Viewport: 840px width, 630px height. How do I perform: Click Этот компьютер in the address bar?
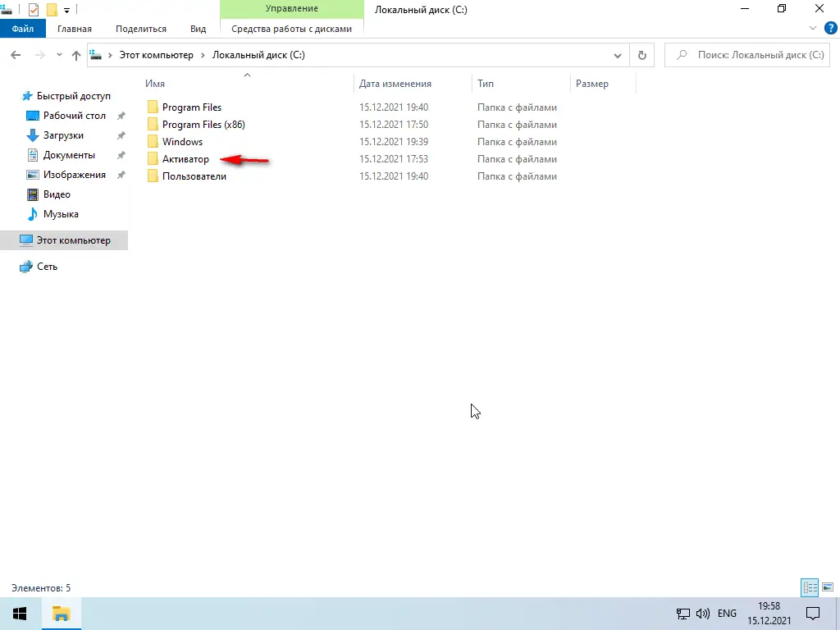pyautogui.click(x=156, y=55)
